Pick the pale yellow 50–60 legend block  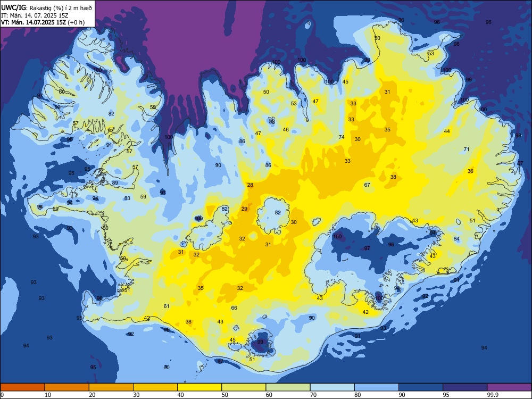(x=244, y=387)
